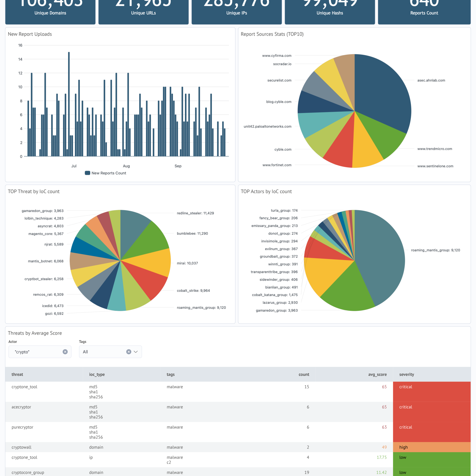Screen dimensions: 476x476
Task: Click the Threats by Average Score title
Action: coord(35,333)
